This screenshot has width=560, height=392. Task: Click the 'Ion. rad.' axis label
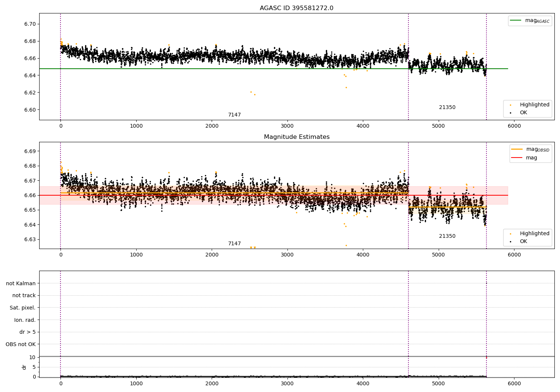click(25, 320)
